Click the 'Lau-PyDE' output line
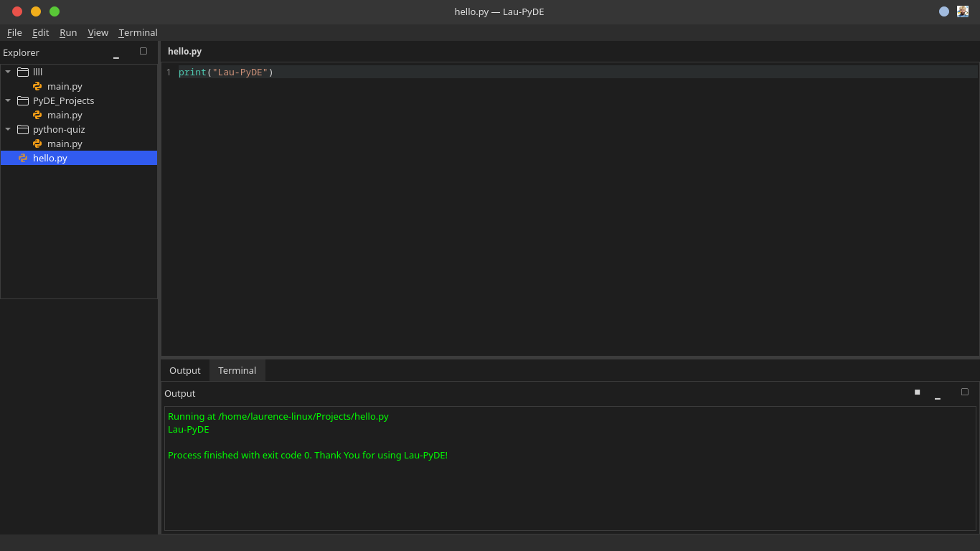Image resolution: width=980 pixels, height=551 pixels. click(x=189, y=430)
